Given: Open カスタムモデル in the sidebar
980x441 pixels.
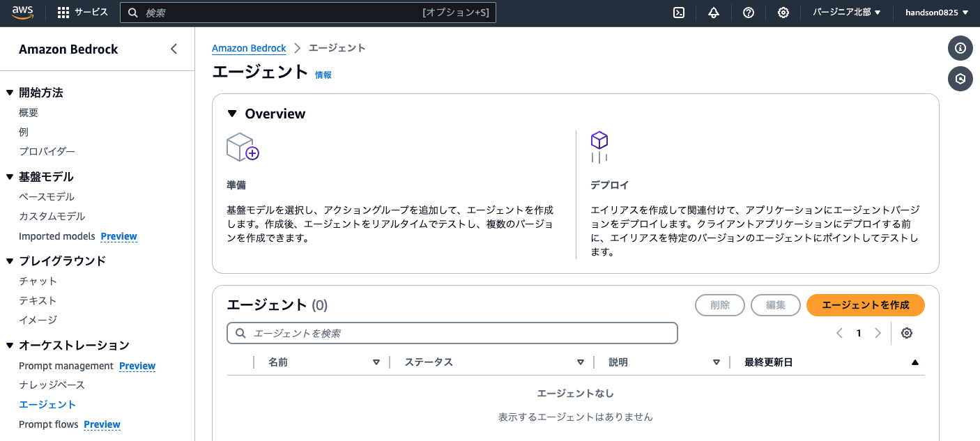Looking at the screenshot, I should coord(52,216).
